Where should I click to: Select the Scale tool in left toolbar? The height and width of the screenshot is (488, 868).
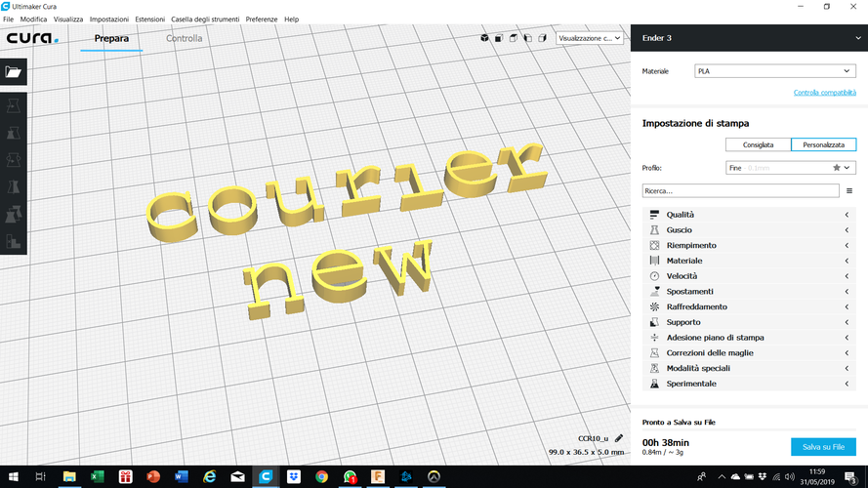coord(14,133)
